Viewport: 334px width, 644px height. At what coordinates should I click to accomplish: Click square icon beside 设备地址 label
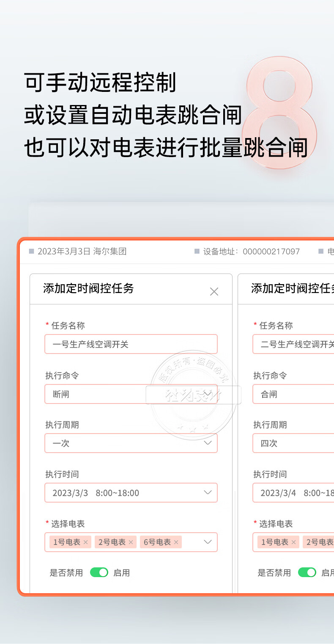coord(197,252)
